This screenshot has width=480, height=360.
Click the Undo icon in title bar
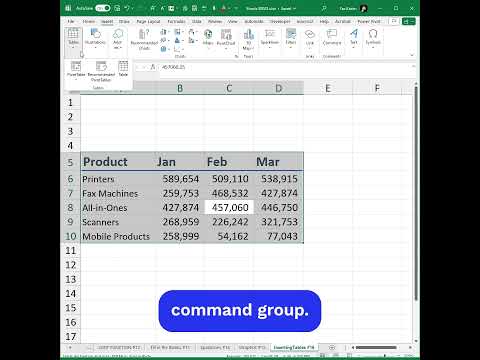tap(127, 8)
